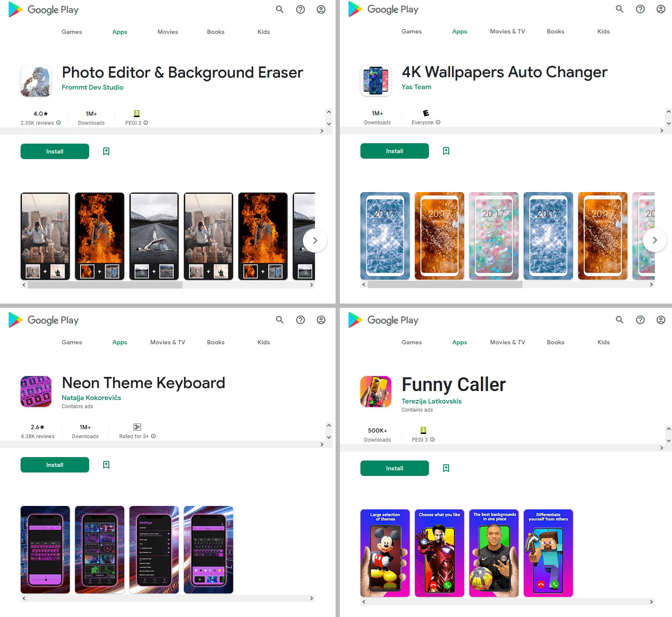
Task: Open Books tab on 4K Wallpapers page
Action: [x=555, y=31]
